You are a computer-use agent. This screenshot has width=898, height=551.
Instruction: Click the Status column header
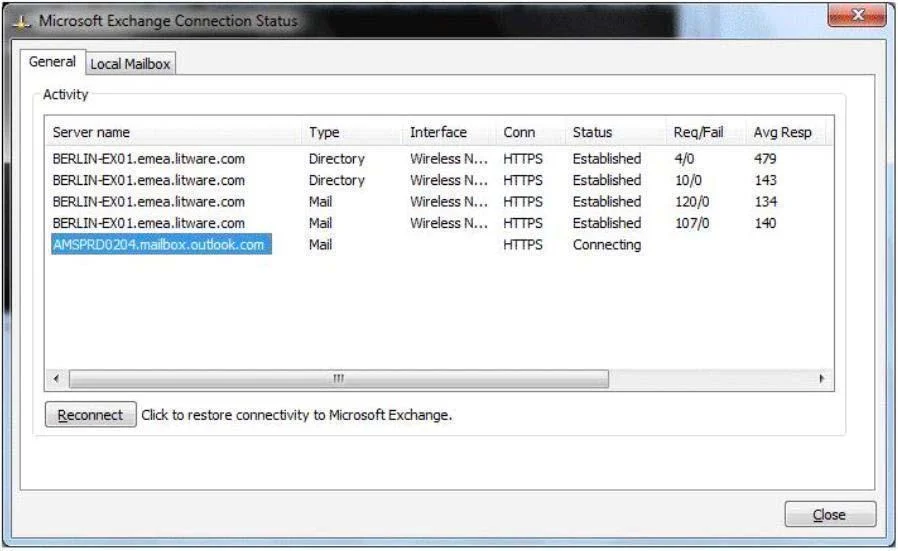coord(615,132)
